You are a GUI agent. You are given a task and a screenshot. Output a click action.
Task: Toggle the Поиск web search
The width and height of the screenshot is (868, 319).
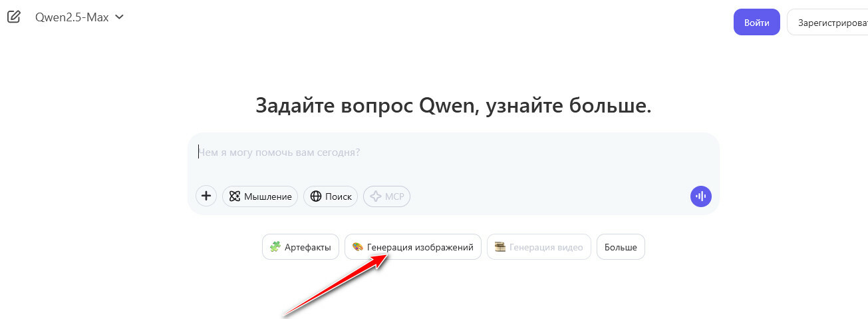(x=331, y=196)
